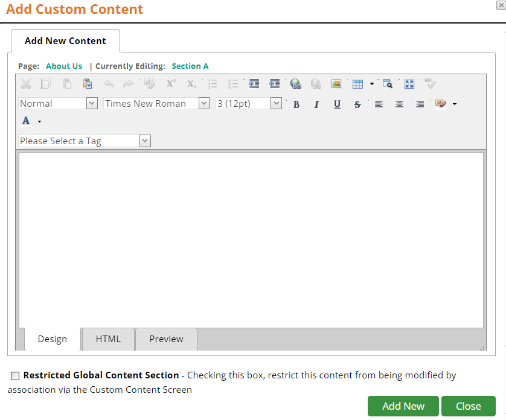Click the Redo arrow icon
The image size is (506, 420).
(129, 84)
